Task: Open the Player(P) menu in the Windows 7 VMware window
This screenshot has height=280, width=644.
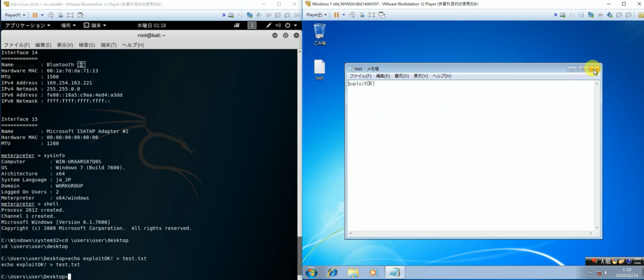Action: point(317,15)
